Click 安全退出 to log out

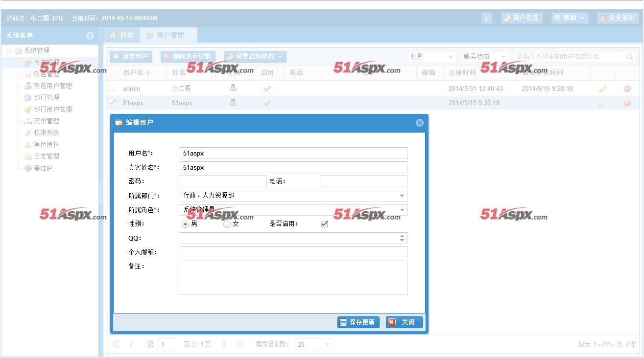point(618,18)
